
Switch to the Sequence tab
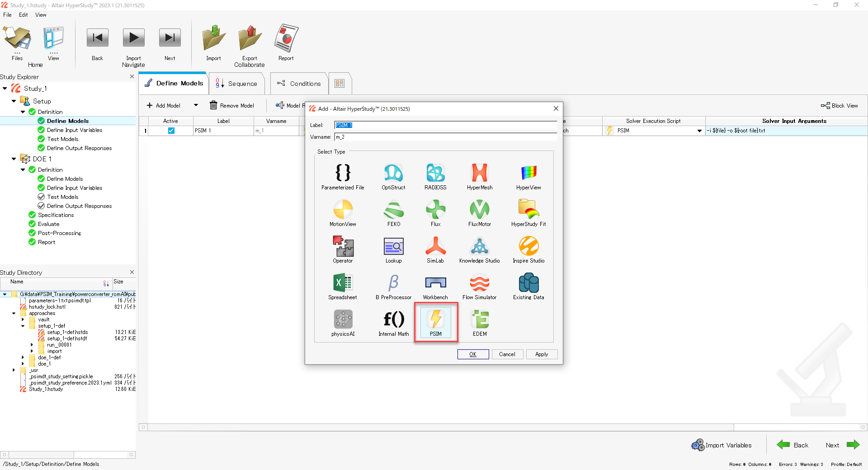236,84
